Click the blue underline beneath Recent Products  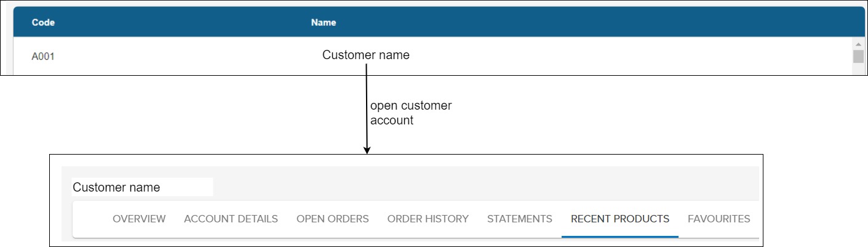click(620, 236)
